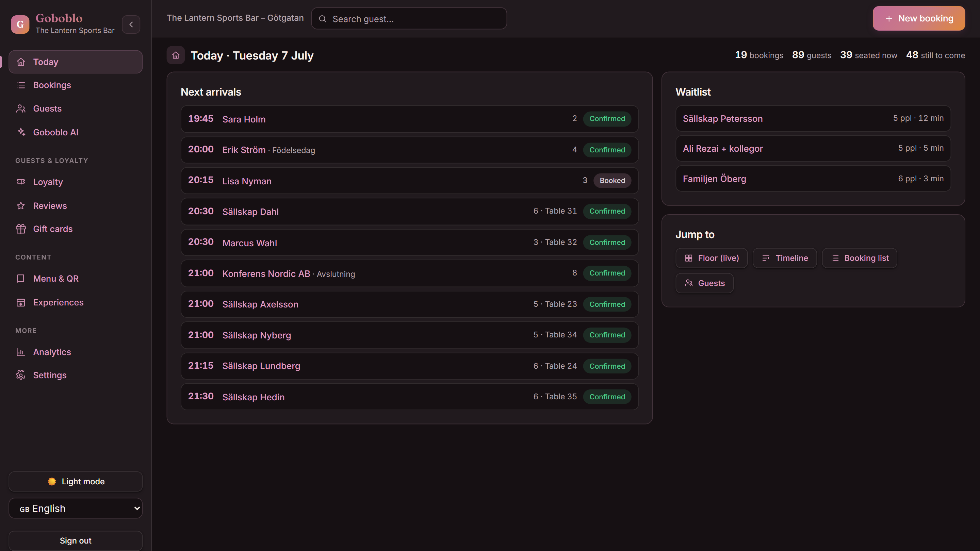Click the 19 bookings stat
980x551 pixels.
coord(759,55)
